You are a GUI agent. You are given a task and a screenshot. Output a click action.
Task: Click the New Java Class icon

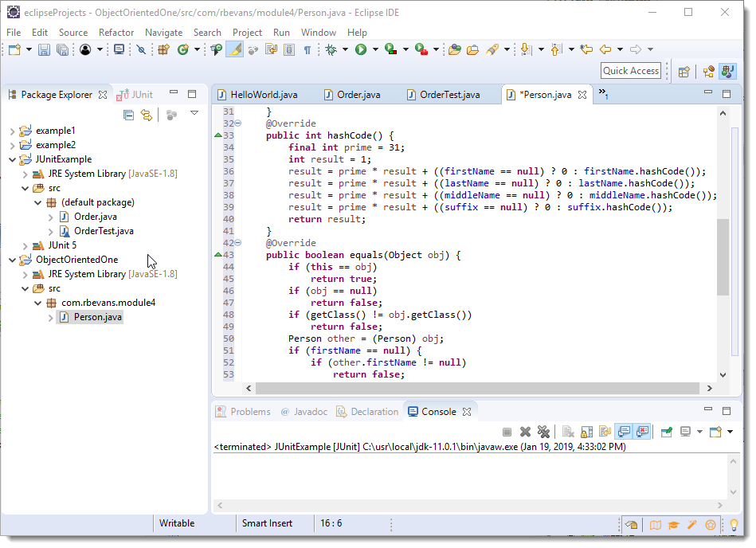182,49
